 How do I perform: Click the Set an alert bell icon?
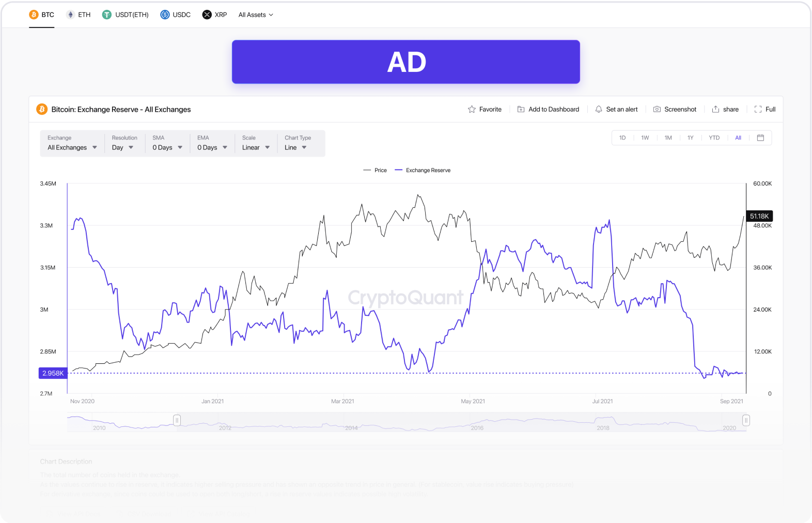[x=599, y=110]
